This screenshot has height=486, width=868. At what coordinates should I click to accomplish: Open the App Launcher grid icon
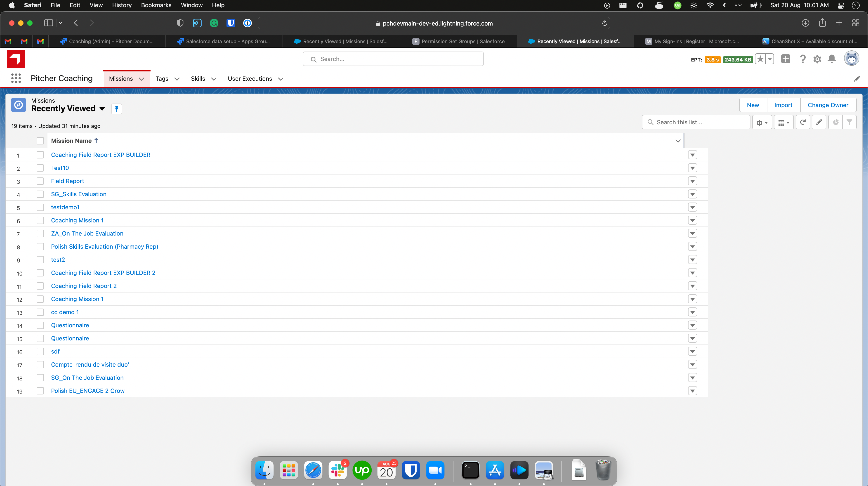coord(16,78)
